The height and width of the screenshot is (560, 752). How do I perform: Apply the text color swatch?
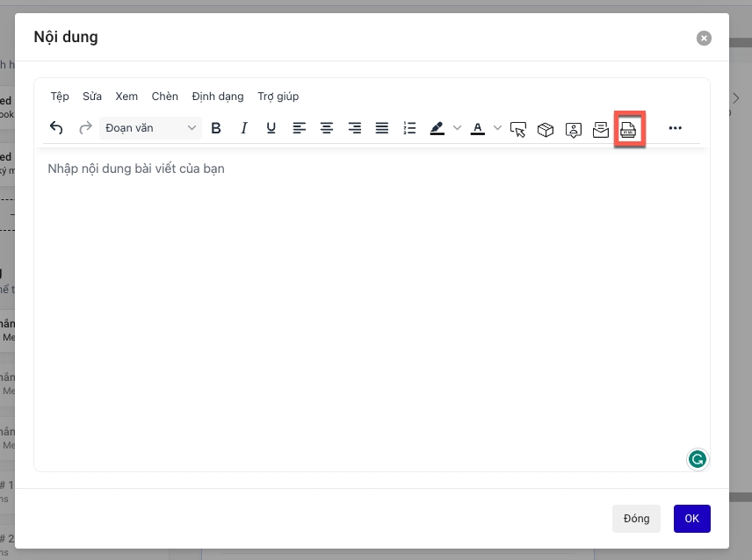pos(477,128)
